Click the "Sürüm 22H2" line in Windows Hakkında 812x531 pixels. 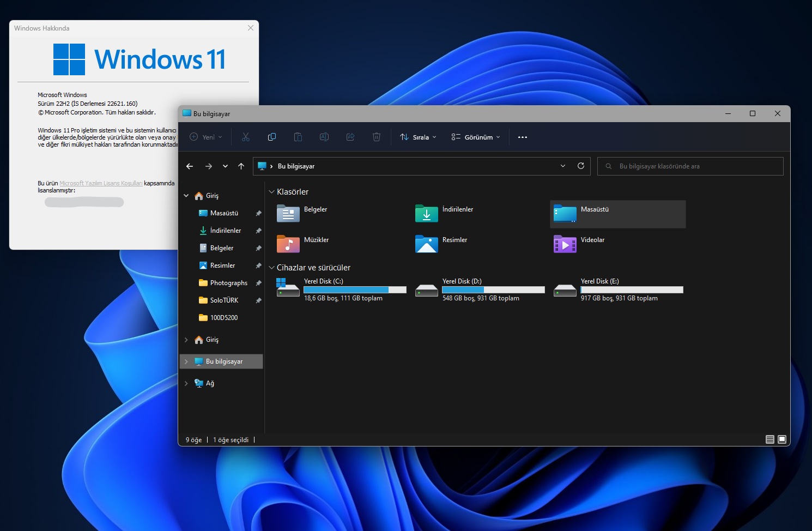click(x=88, y=104)
